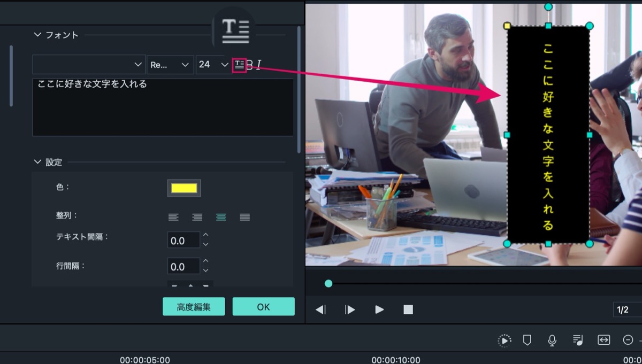Click the play button in preview
Image resolution: width=642 pixels, height=364 pixels.
379,309
